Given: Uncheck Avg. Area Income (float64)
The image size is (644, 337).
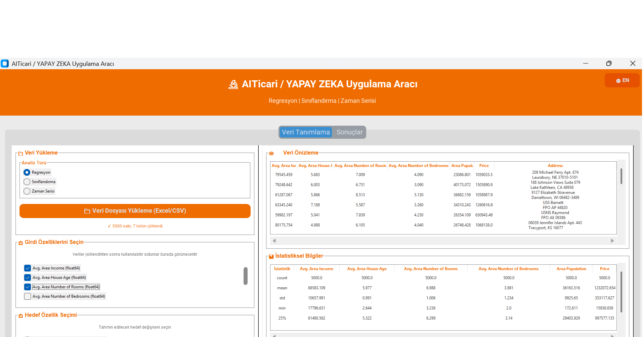Looking at the screenshot, I should tap(28, 268).
